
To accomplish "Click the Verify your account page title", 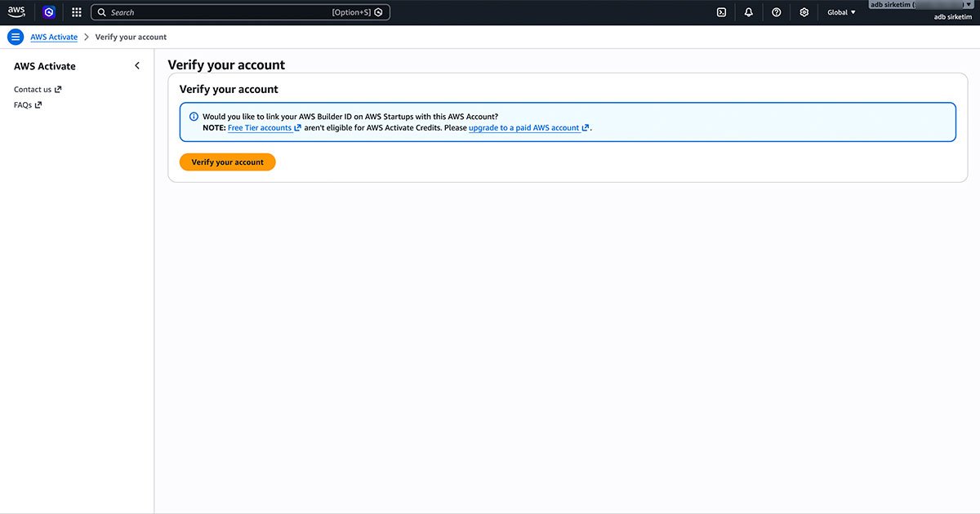I will point(226,65).
